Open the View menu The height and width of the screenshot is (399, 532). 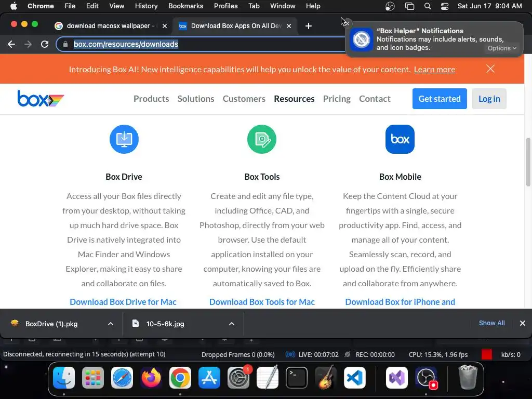coord(117,6)
